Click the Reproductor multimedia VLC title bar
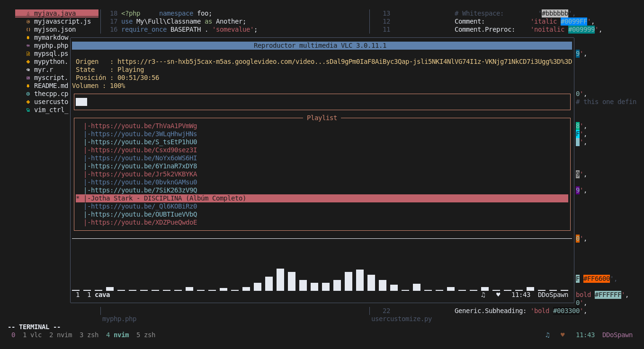The width and height of the screenshot is (644, 349). pos(322,45)
